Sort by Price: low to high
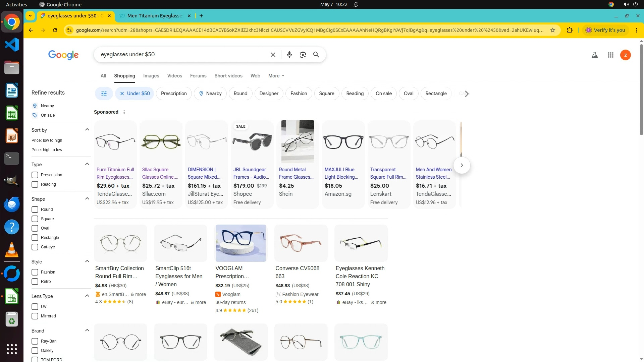Viewport: 644px width, 362px height. (x=47, y=140)
